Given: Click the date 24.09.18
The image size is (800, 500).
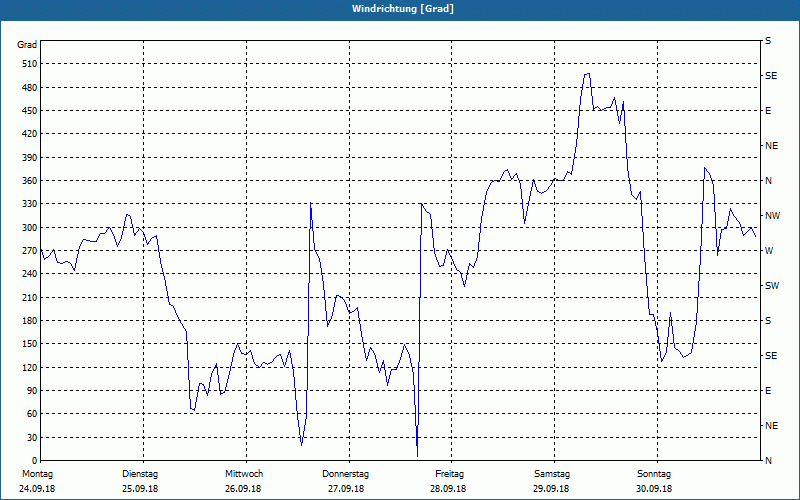Looking at the screenshot, I should [37, 489].
